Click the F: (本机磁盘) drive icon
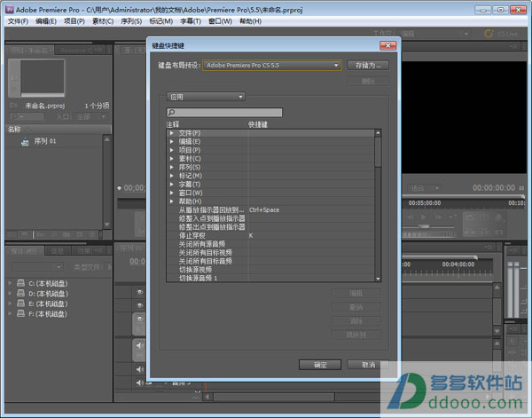532x418 pixels. (21, 313)
